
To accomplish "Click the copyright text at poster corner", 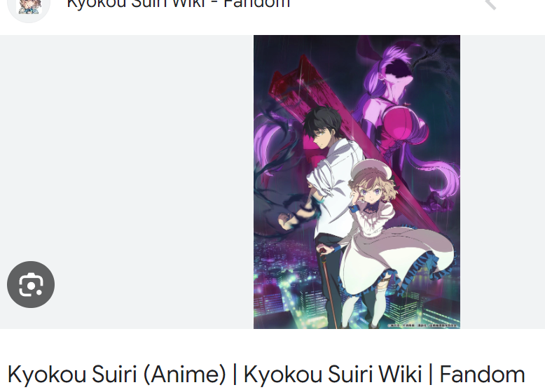I will coord(422,325).
